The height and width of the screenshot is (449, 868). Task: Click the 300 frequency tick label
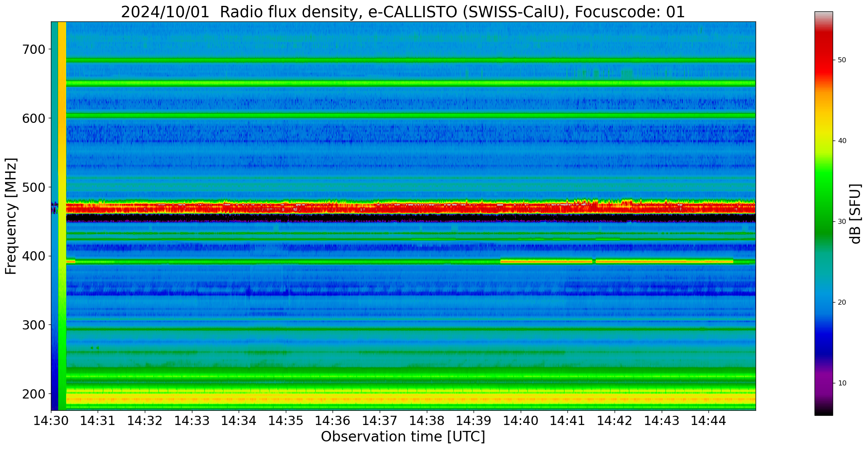[x=33, y=325]
